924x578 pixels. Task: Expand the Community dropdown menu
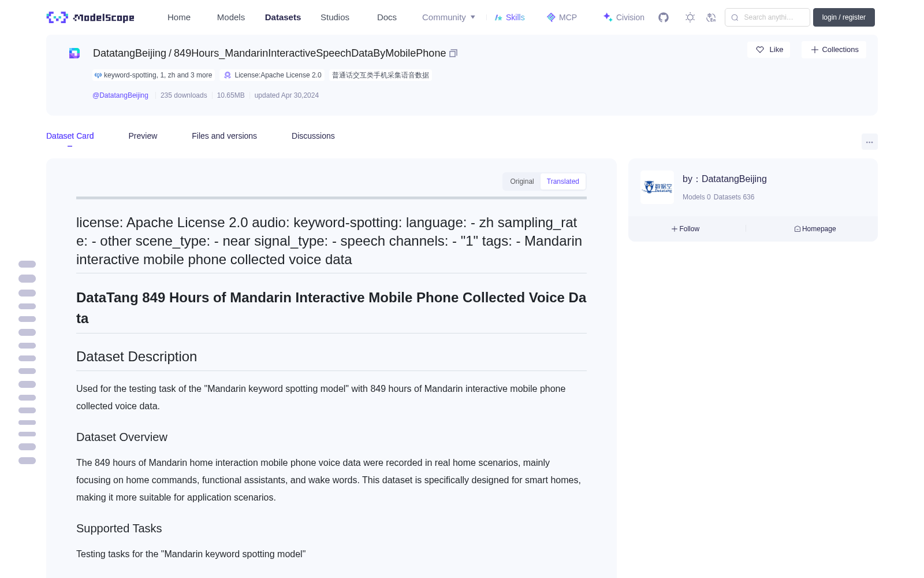tap(449, 17)
